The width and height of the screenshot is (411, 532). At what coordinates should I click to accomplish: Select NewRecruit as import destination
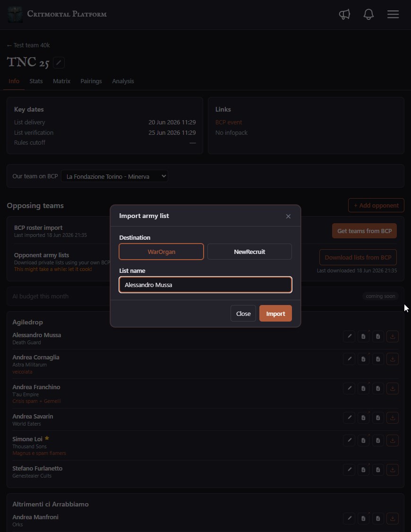click(249, 252)
